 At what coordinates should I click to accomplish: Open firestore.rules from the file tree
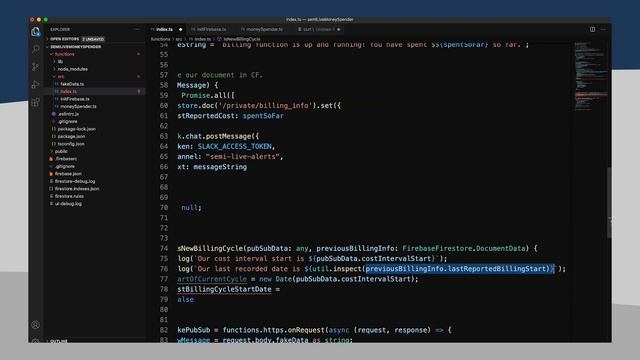[x=69, y=196]
